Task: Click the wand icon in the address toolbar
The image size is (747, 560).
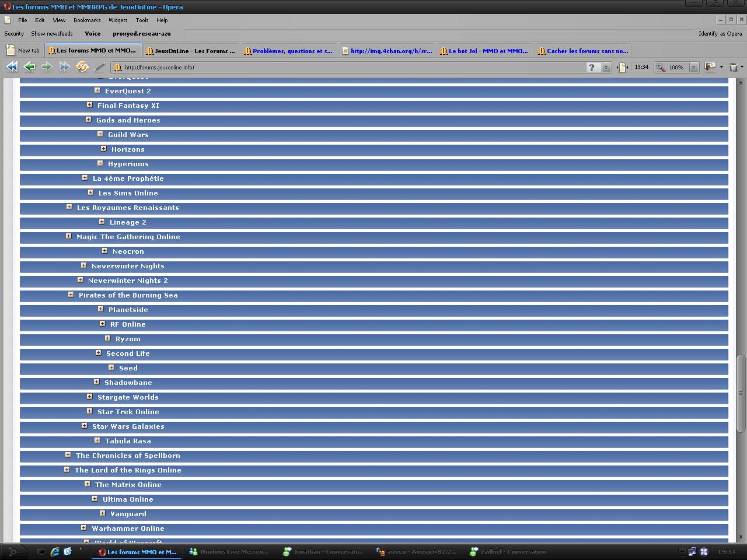Action: pyautogui.click(x=100, y=67)
